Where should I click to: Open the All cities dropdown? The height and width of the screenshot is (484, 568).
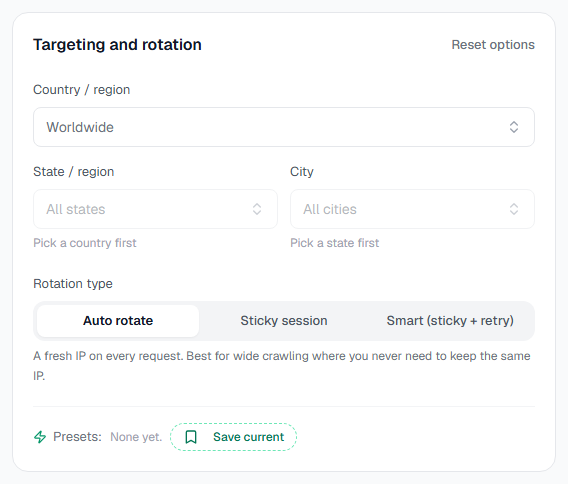412,209
